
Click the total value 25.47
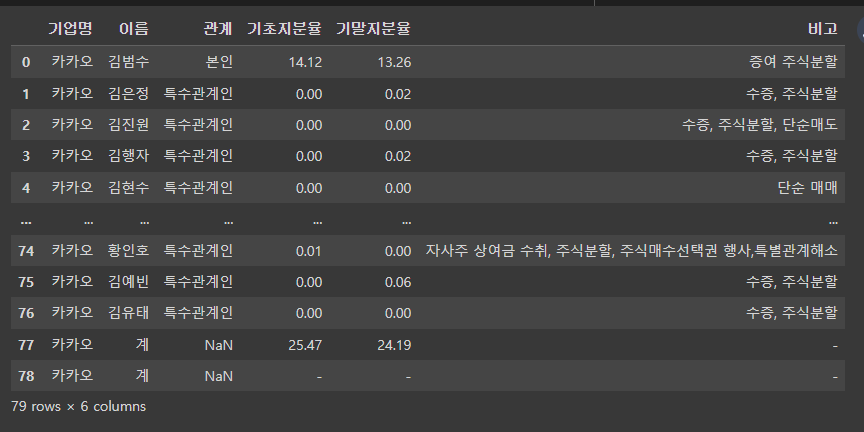pos(305,345)
